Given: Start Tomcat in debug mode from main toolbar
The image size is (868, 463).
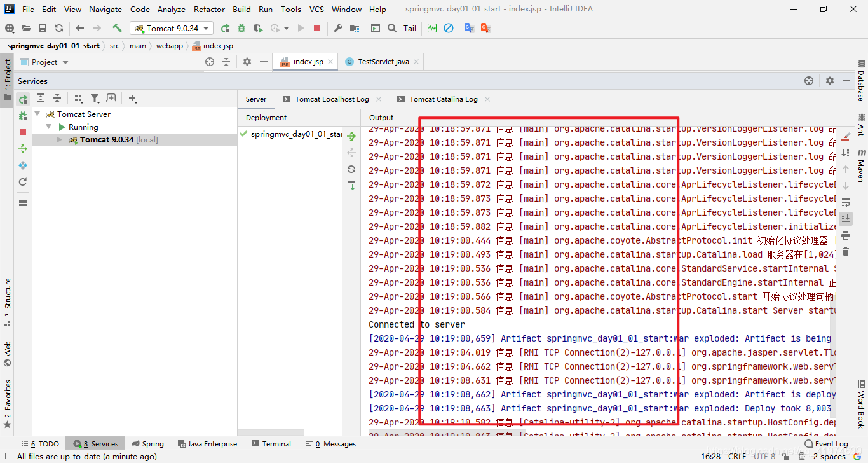Looking at the screenshot, I should click(x=241, y=28).
